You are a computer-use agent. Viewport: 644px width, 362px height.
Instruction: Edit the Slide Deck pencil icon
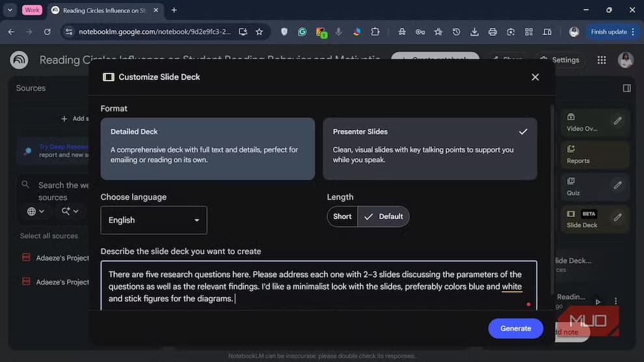pos(617,217)
